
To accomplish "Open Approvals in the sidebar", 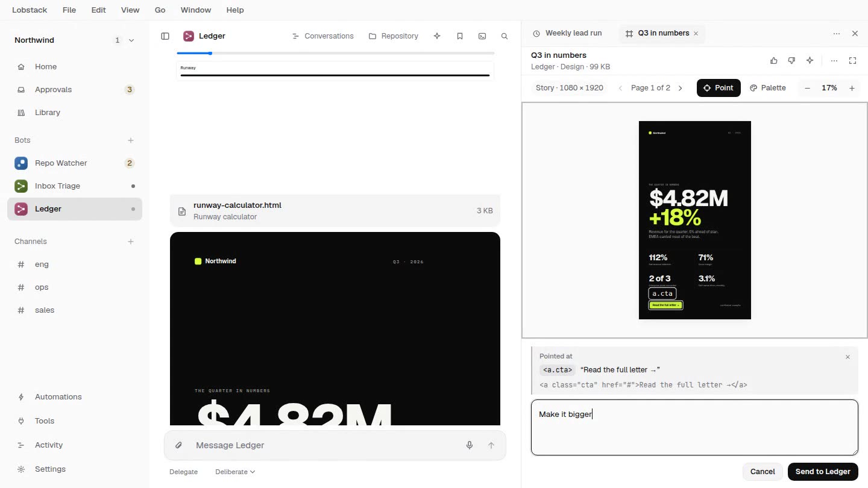I will 75,90.
